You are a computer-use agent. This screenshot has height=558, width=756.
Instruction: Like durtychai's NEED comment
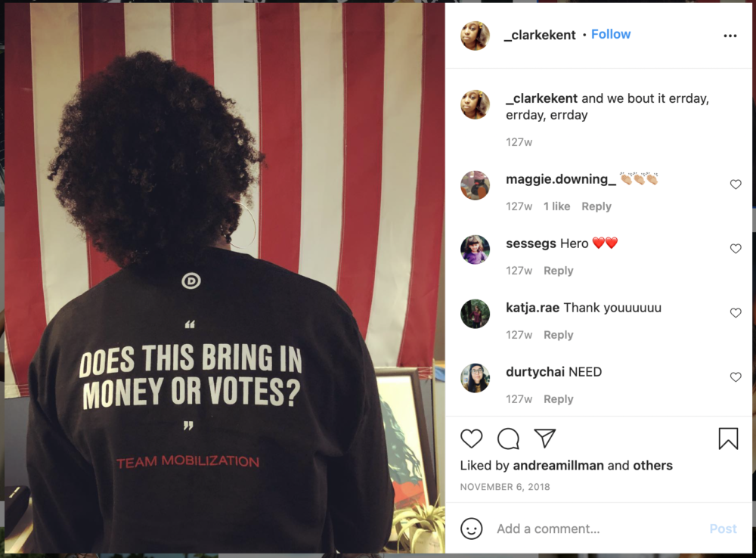pyautogui.click(x=736, y=377)
